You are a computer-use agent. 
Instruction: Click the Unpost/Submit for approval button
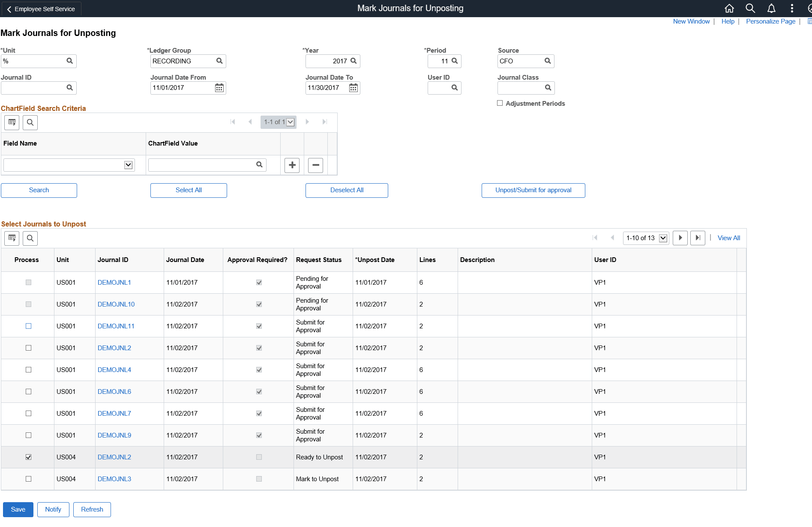point(533,191)
